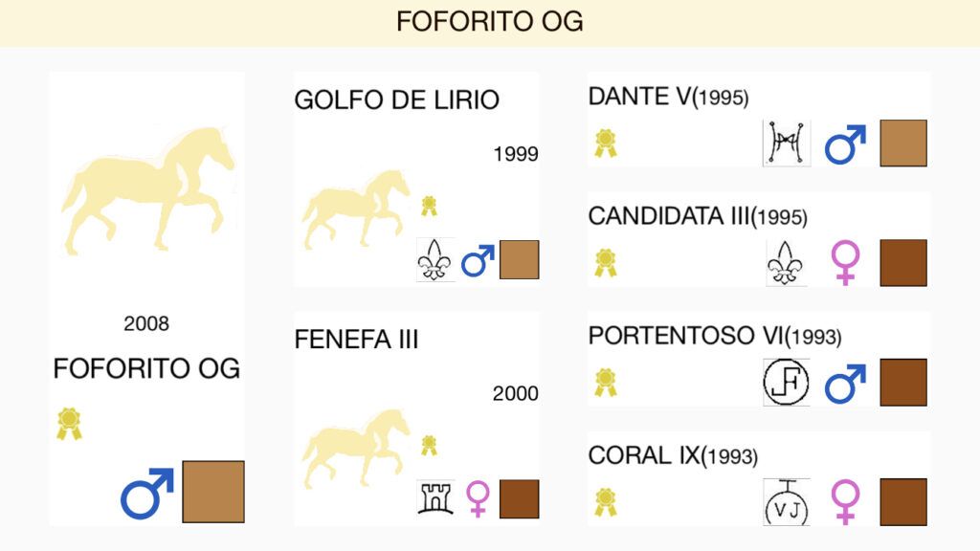Click the male symbol next to Dante V

[x=846, y=144]
